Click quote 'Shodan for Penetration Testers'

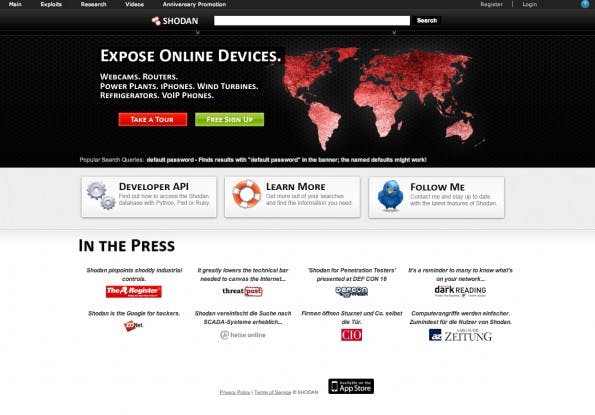(352, 275)
